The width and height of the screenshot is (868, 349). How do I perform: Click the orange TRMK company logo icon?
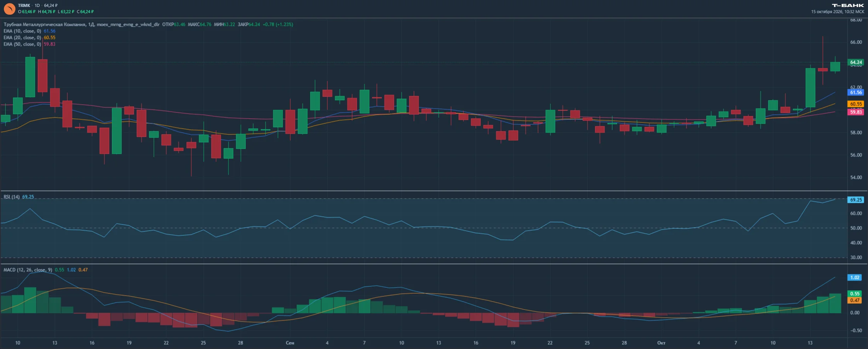pyautogui.click(x=9, y=9)
